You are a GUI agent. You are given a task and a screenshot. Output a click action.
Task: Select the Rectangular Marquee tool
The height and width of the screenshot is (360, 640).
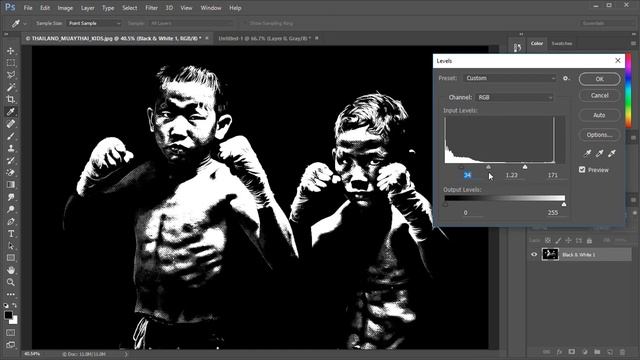pos(11,63)
